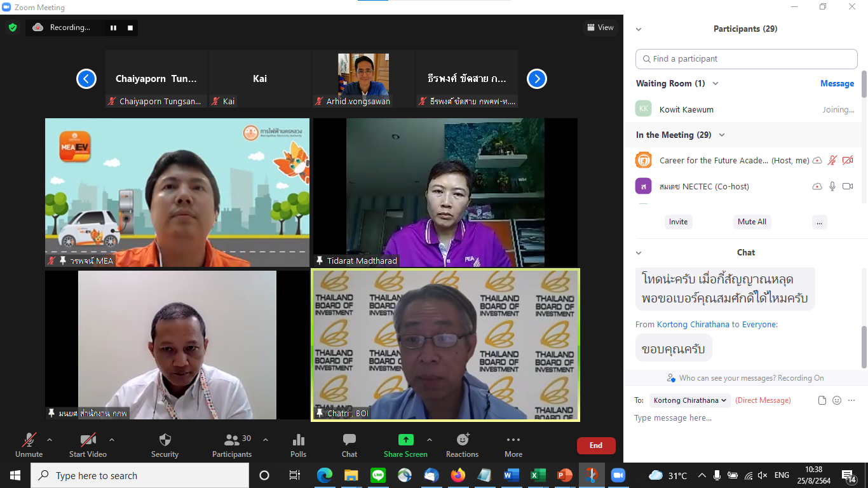
Task: Start Video from camera toggle
Action: pos(88,444)
